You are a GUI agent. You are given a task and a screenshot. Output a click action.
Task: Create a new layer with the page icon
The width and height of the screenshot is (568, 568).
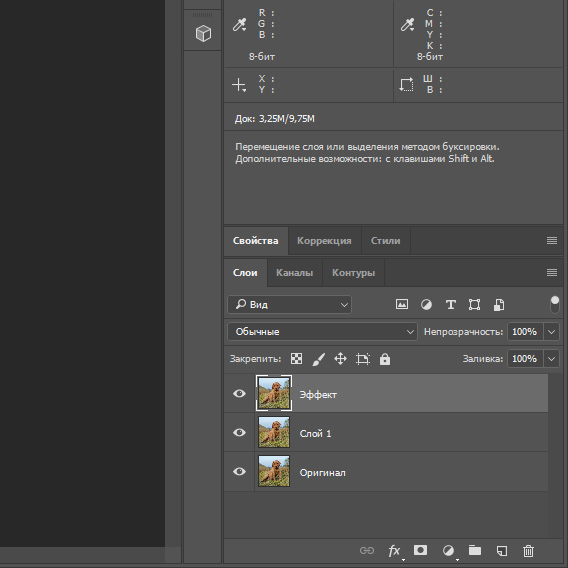(502, 551)
